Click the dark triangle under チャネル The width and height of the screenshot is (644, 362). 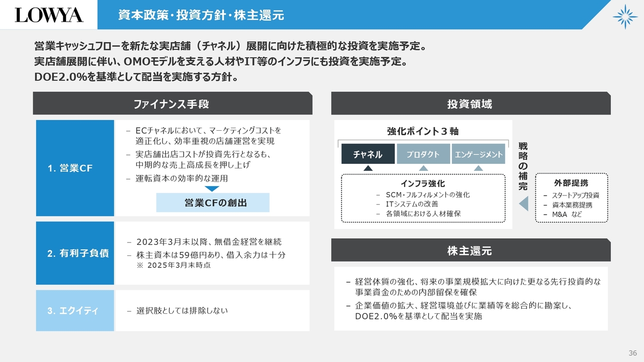tap(368, 168)
